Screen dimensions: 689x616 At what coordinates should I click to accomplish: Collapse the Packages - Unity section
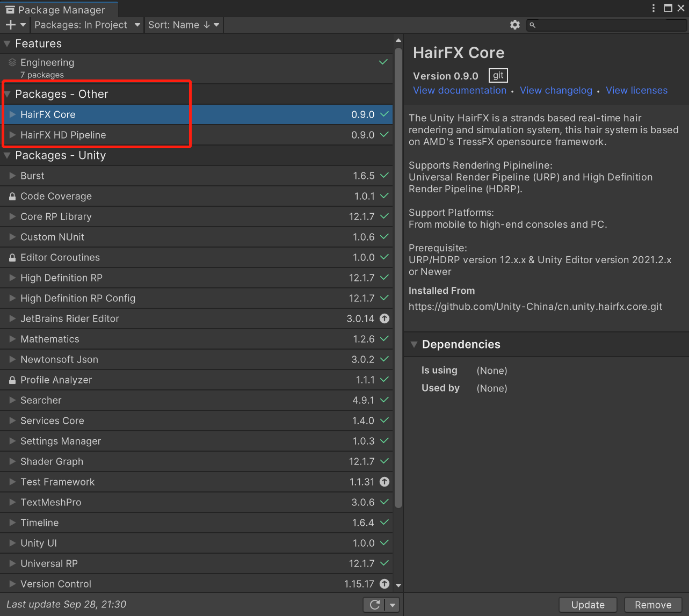coord(8,156)
